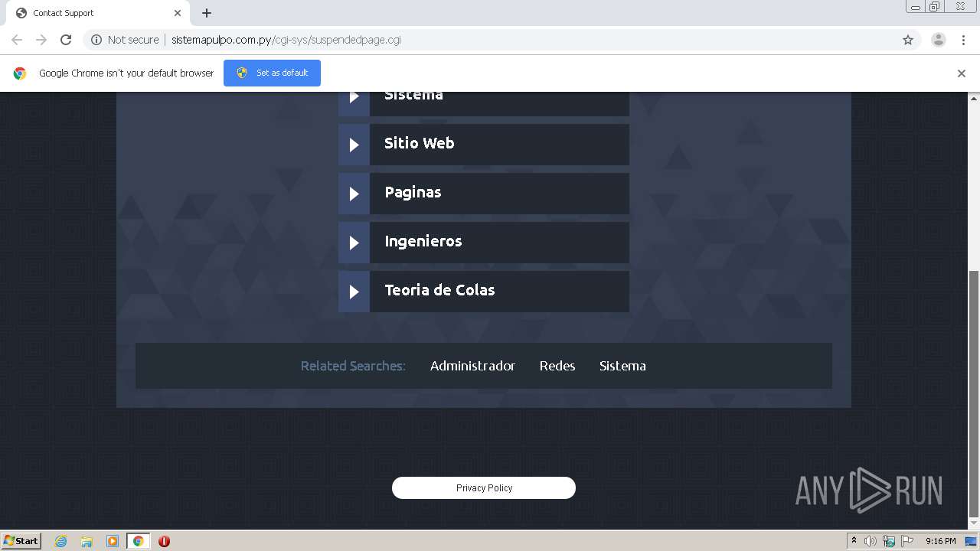
Task: Click the arrow beside Paginas
Action: tap(354, 194)
